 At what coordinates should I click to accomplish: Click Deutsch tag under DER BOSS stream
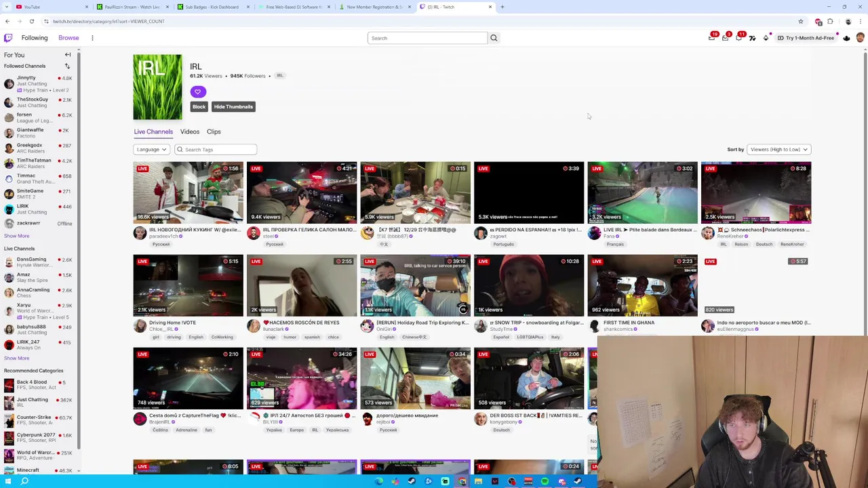pyautogui.click(x=501, y=430)
